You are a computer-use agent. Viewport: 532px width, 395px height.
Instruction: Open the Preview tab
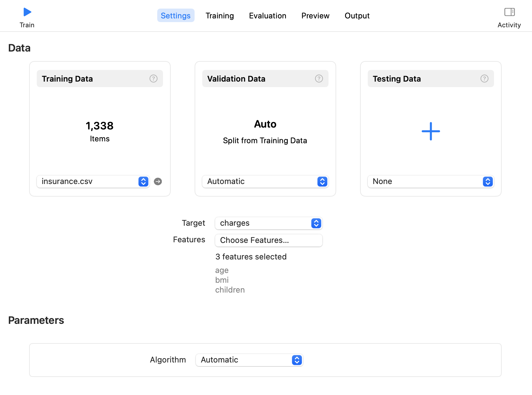[315, 16]
